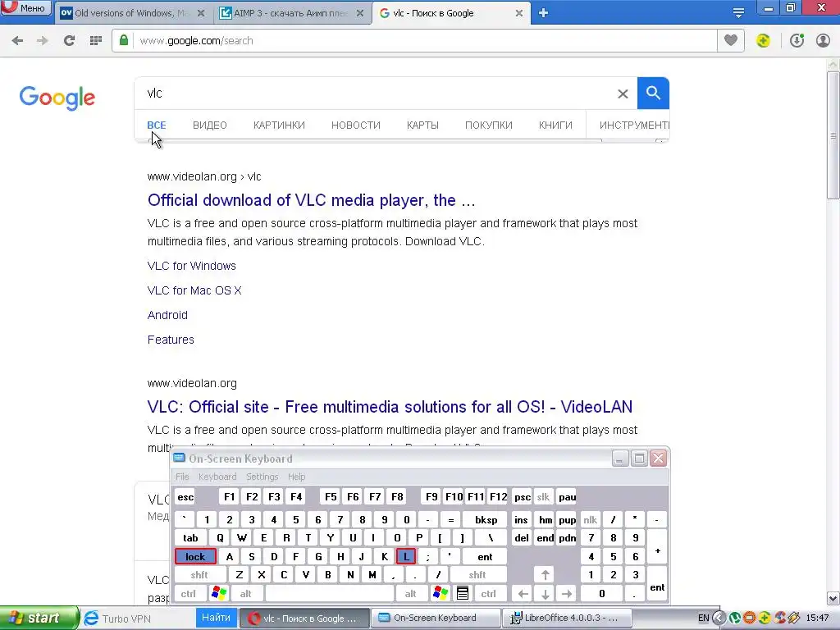The image size is (840, 630).
Task: Toggle left alt key on On-Screen Keyboard
Action: (x=246, y=594)
